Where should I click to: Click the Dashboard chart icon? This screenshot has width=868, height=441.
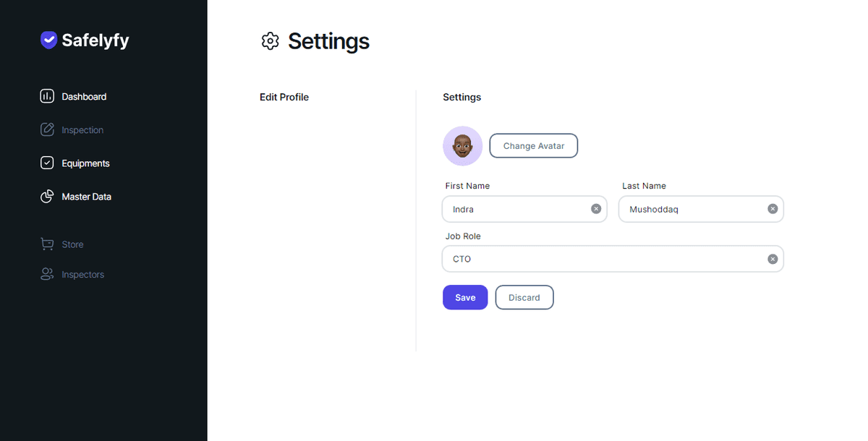(x=47, y=96)
